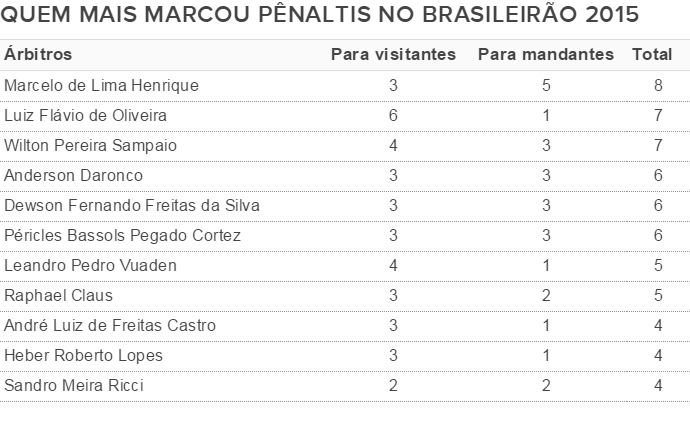Click Luiz Flávio de Oliveira's visitantes value 6

[393, 116]
